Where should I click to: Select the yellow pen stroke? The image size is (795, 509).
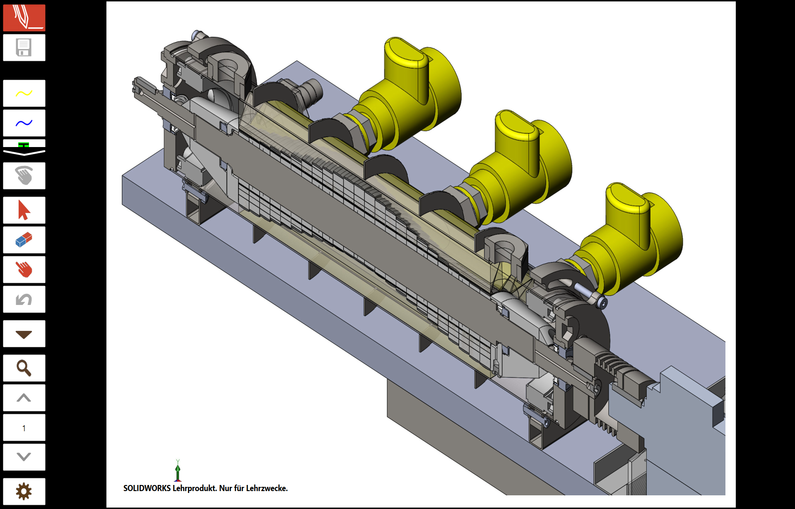pyautogui.click(x=24, y=93)
